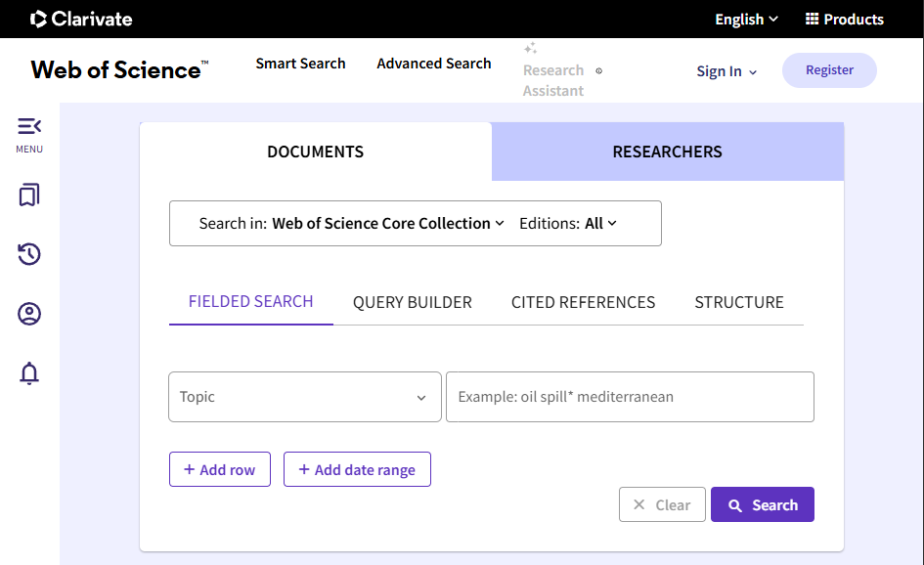Open the marked list bookmark icon
The image size is (924, 565).
coord(29,196)
